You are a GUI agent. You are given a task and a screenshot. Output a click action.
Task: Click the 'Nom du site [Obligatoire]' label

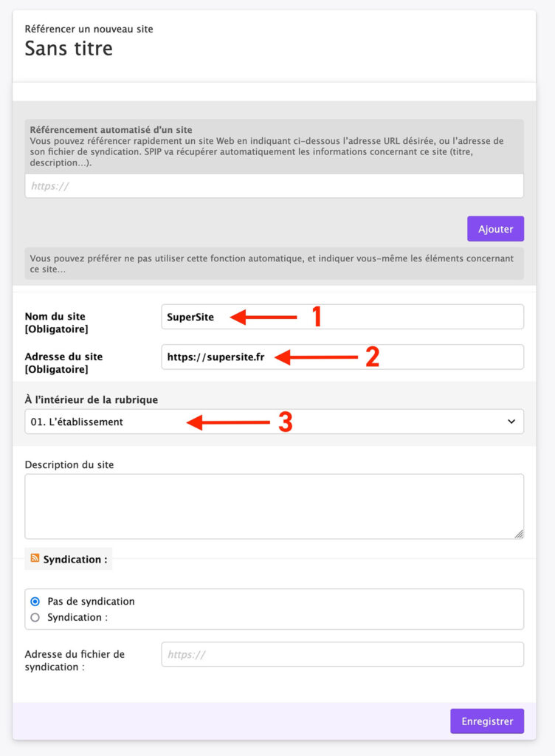tap(55, 323)
